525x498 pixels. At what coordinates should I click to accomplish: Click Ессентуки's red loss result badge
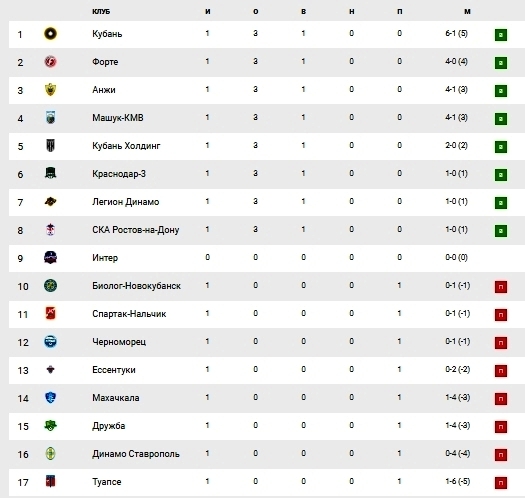[x=501, y=371]
